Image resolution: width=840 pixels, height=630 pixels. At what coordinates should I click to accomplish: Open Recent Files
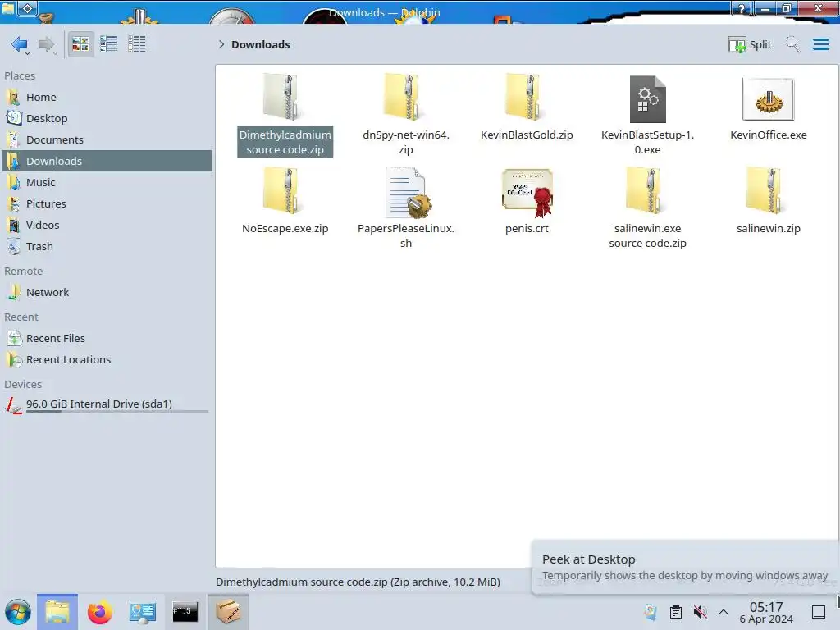tap(107, 339)
